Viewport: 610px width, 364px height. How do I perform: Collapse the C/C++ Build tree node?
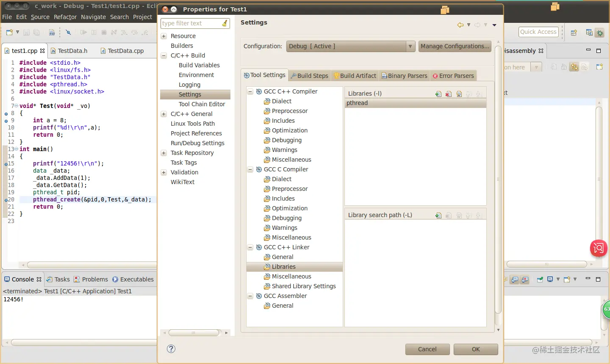tap(164, 56)
